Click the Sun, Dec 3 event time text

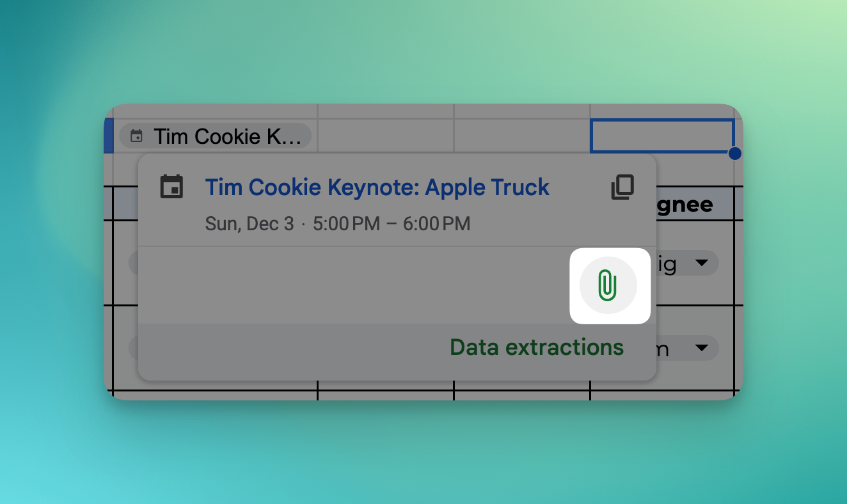coord(338,224)
